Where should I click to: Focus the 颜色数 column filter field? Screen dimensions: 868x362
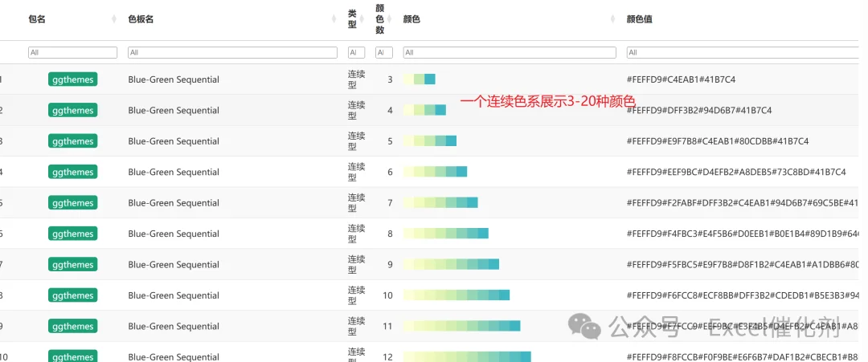[383, 52]
